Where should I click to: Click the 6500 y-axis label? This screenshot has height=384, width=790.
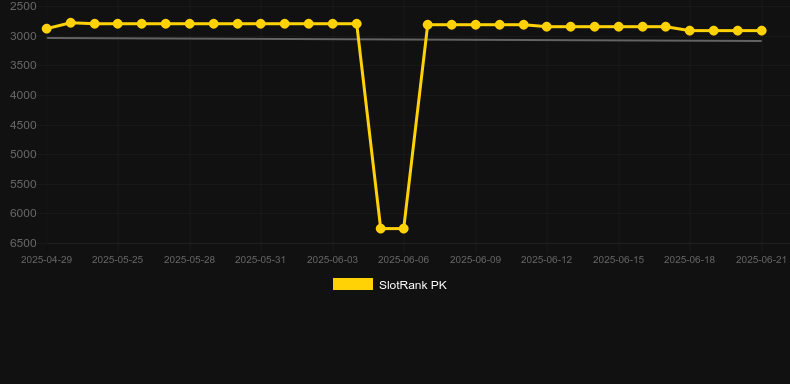click(x=23, y=243)
